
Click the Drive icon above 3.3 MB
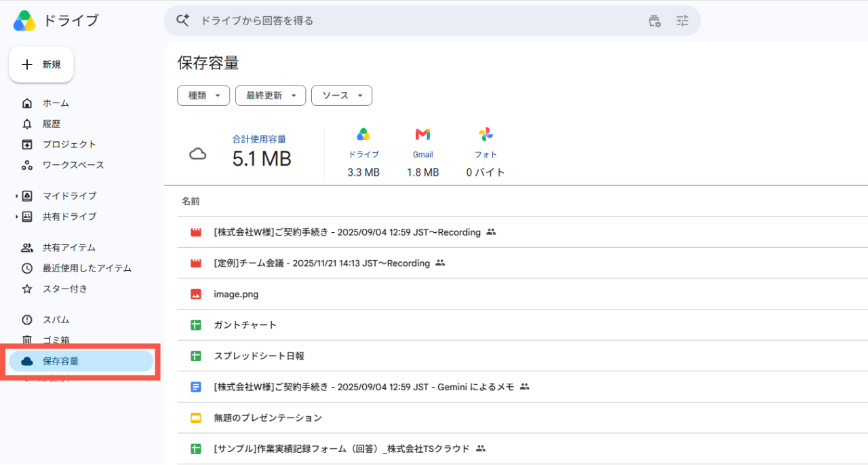point(363,134)
